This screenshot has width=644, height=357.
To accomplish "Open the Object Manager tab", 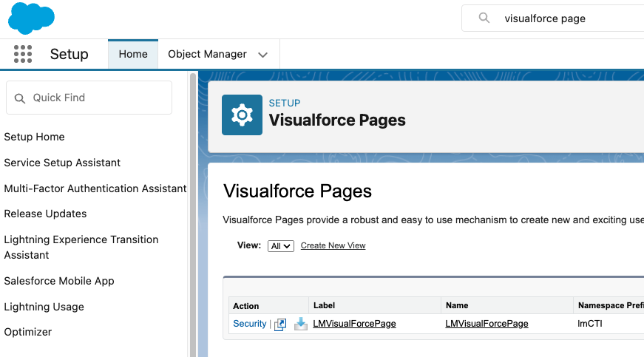I will pyautogui.click(x=207, y=54).
